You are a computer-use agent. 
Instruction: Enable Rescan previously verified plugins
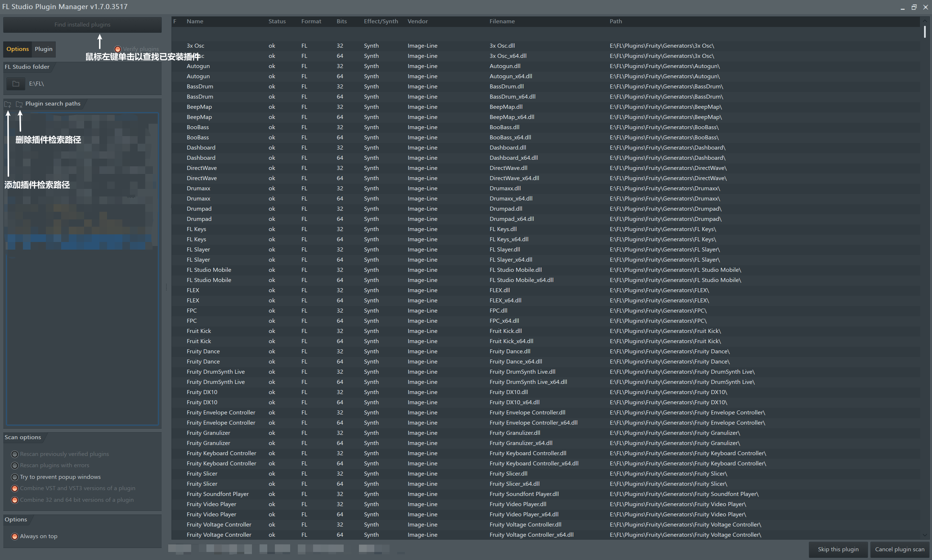coord(15,454)
